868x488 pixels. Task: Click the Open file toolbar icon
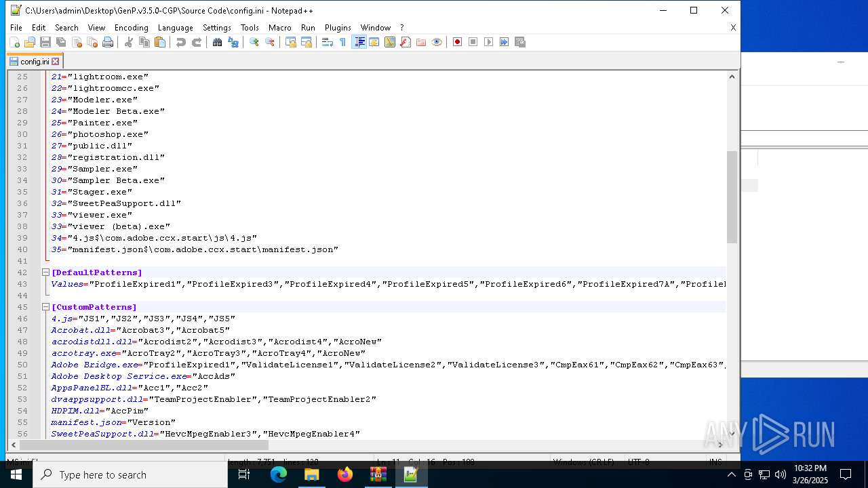pos(30,42)
